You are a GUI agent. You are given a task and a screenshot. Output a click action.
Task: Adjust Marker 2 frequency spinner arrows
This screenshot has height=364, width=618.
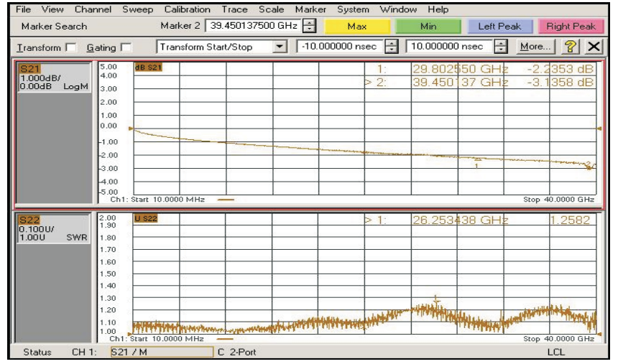click(x=310, y=26)
